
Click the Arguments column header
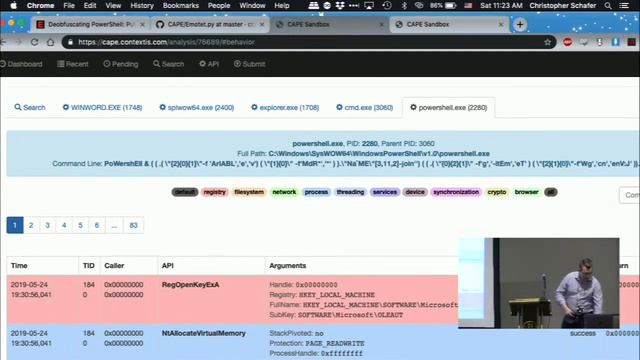point(287,265)
